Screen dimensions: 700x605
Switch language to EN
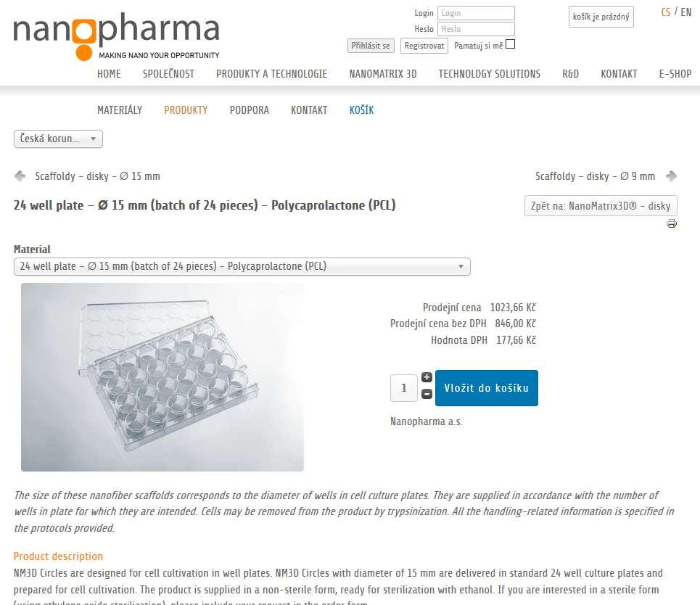(686, 12)
